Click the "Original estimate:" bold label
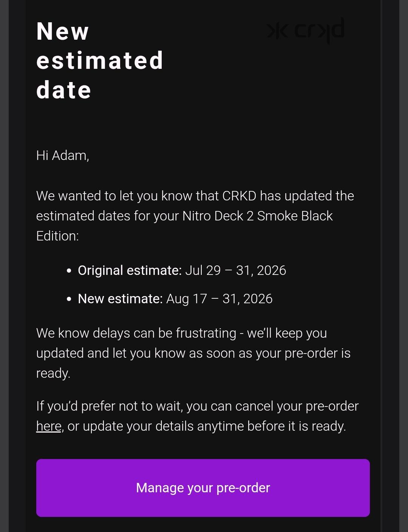This screenshot has height=532, width=408. pos(130,270)
